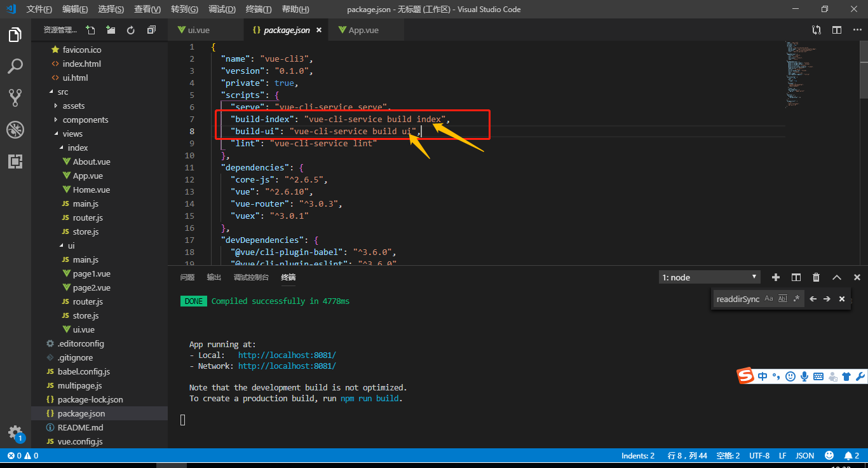Maximize the terminal panel with chevron
This screenshot has height=468, width=868.
tap(837, 277)
